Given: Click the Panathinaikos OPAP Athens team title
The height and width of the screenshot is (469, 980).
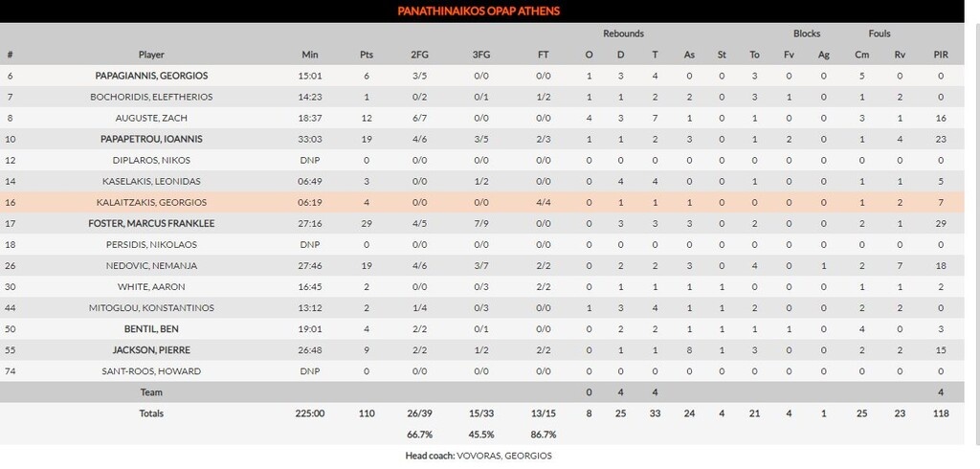Looking at the screenshot, I should (479, 11).
